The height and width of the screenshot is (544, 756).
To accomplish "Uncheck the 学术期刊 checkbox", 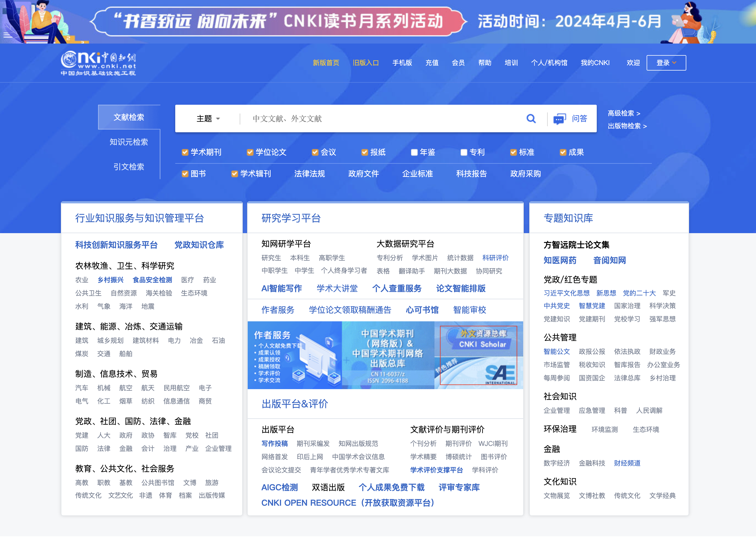I will pos(185,152).
